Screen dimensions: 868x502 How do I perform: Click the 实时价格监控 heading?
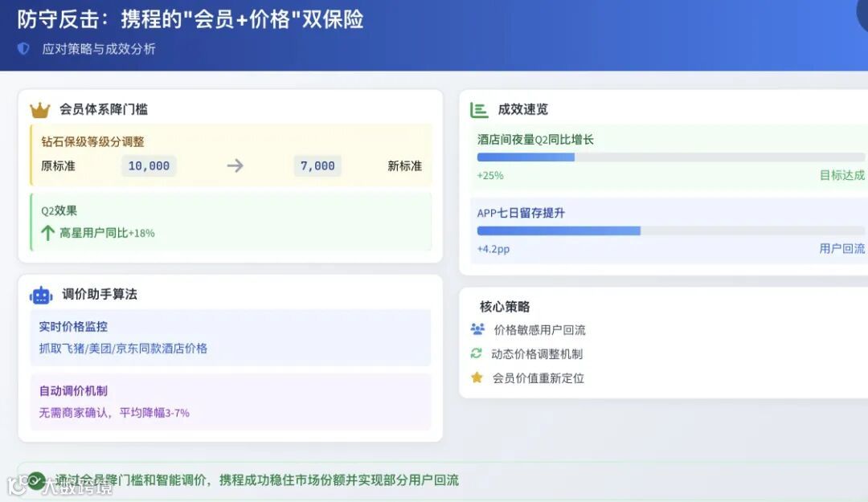pyautogui.click(x=73, y=327)
